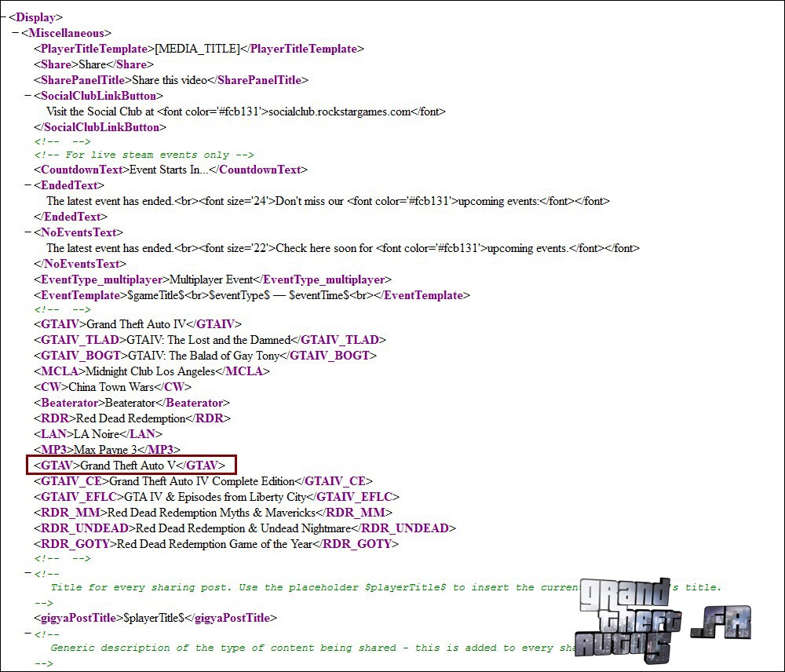Click 'Max Payne 3' MP3 line
785x672 pixels.
[x=107, y=450]
